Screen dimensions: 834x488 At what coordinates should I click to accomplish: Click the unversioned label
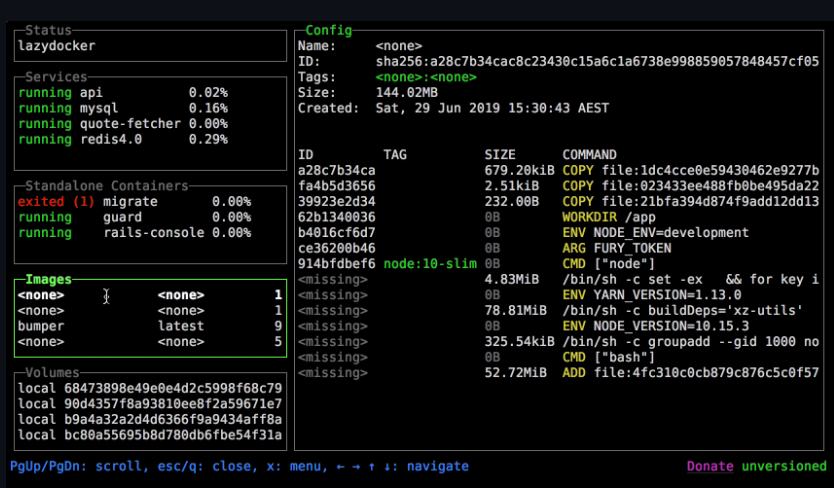(x=784, y=466)
